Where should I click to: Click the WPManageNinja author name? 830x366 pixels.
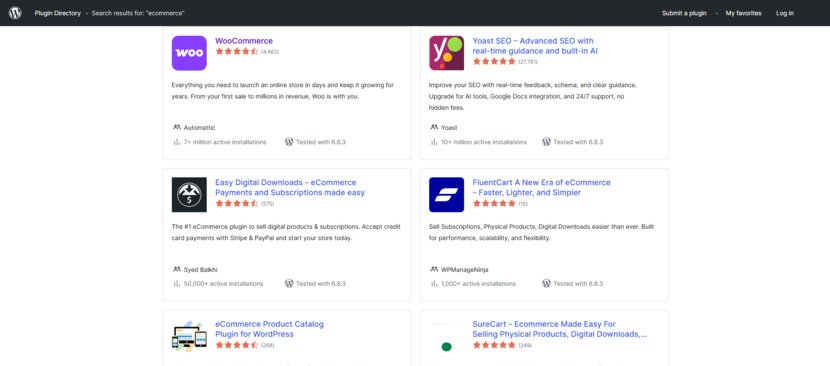click(x=465, y=269)
